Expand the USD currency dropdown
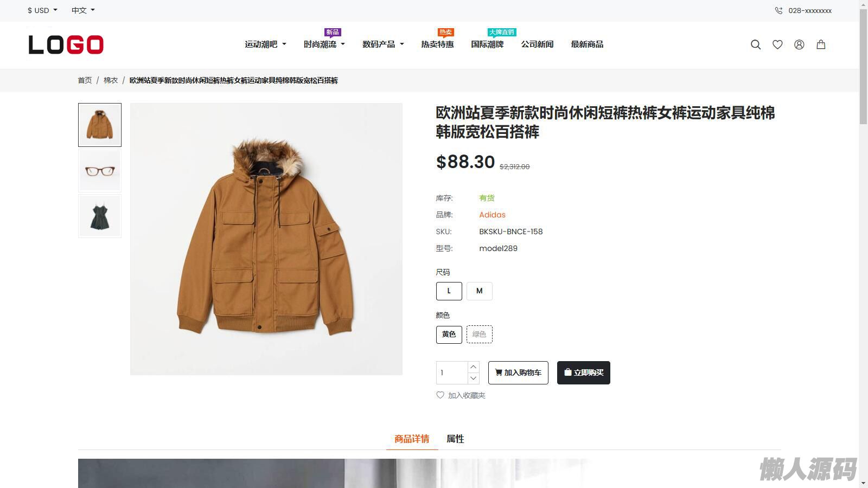The width and height of the screenshot is (868, 488). pyautogui.click(x=42, y=10)
